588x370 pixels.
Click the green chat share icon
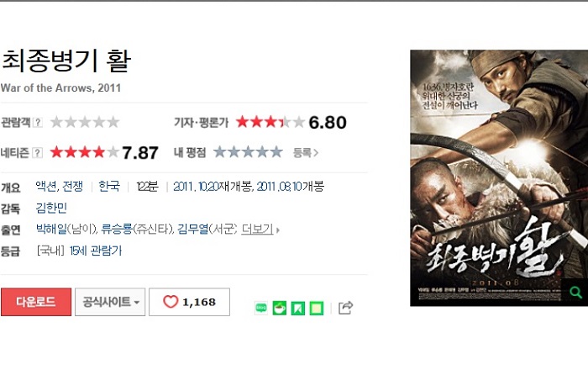[261, 308]
